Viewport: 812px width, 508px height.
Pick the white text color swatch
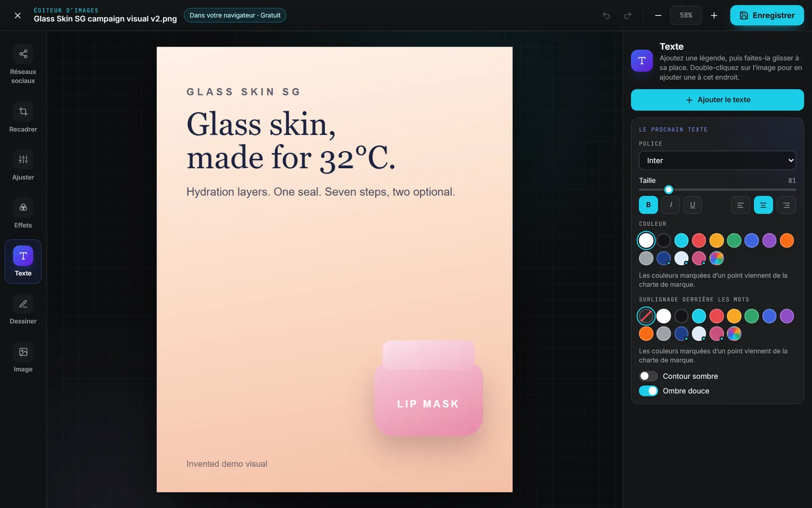click(x=646, y=240)
